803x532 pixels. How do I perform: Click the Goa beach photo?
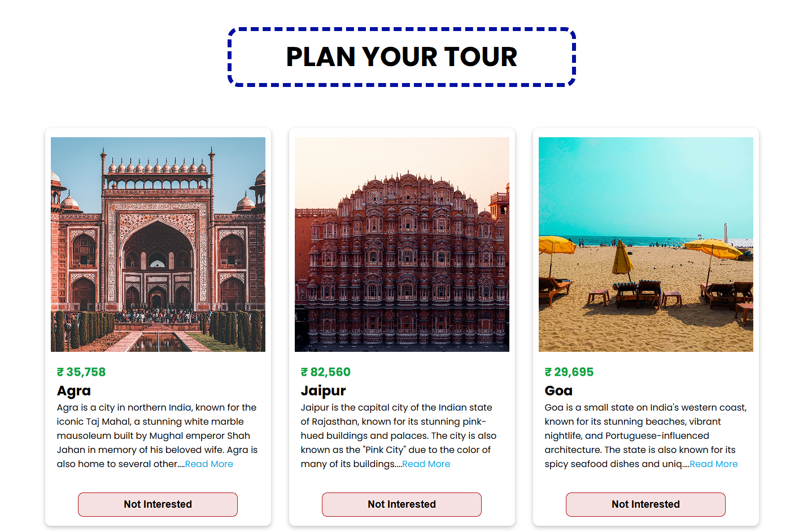(646, 245)
